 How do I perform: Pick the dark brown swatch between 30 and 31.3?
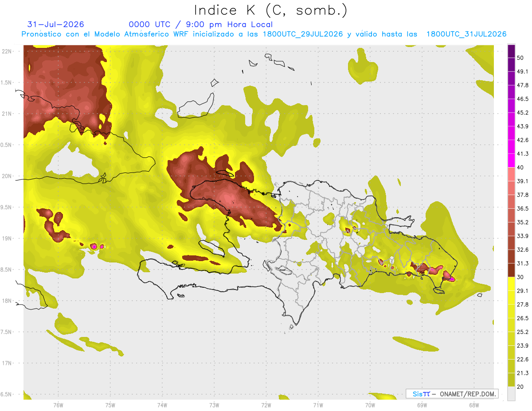coord(511,270)
